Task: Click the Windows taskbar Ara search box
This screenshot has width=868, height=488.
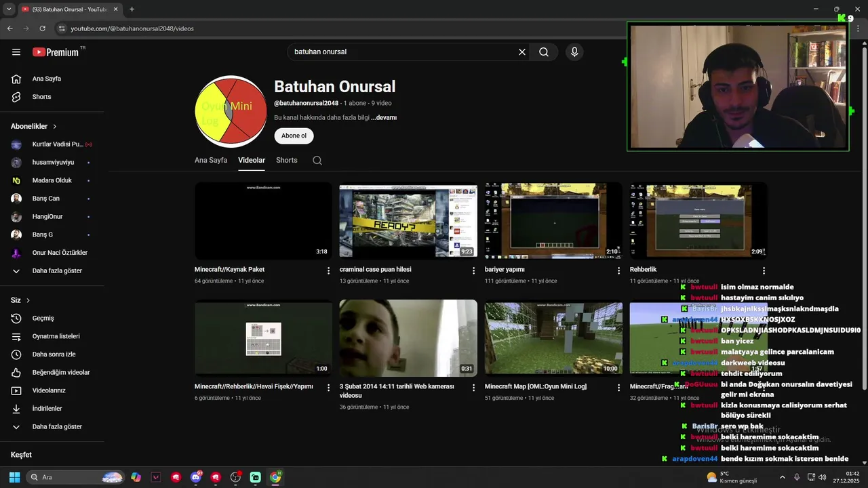Action: [x=75, y=477]
